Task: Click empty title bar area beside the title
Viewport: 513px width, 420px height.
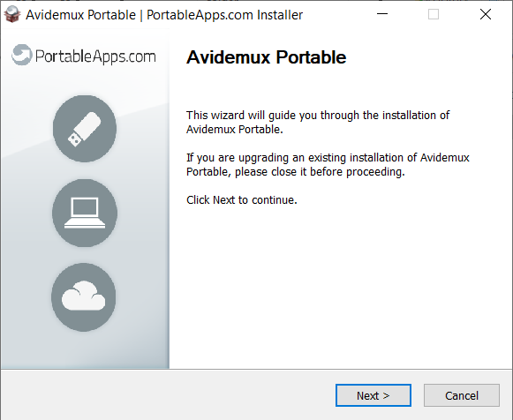Action: pyautogui.click(x=337, y=15)
